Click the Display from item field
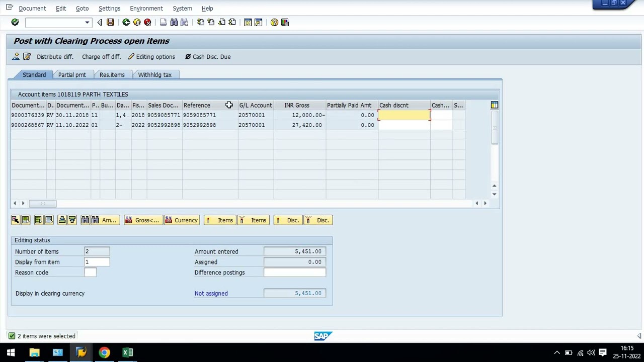Image resolution: width=644 pixels, height=362 pixels. (x=97, y=262)
